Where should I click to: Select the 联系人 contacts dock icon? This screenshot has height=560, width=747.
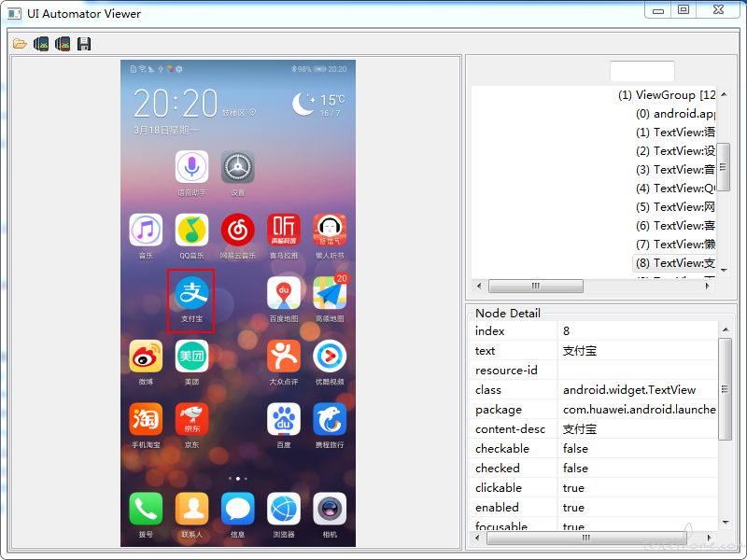pos(191,509)
